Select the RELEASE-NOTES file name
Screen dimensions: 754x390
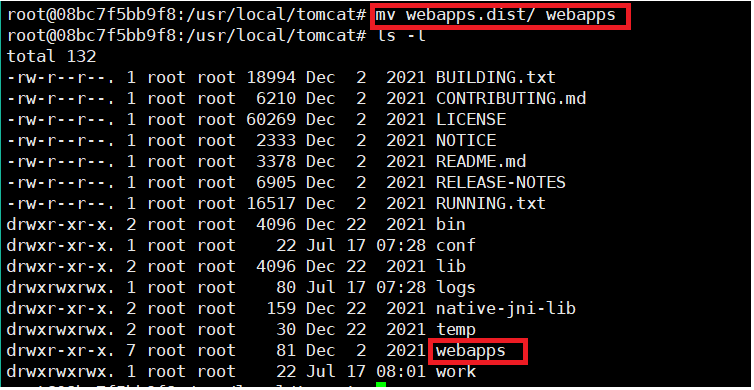tap(501, 182)
